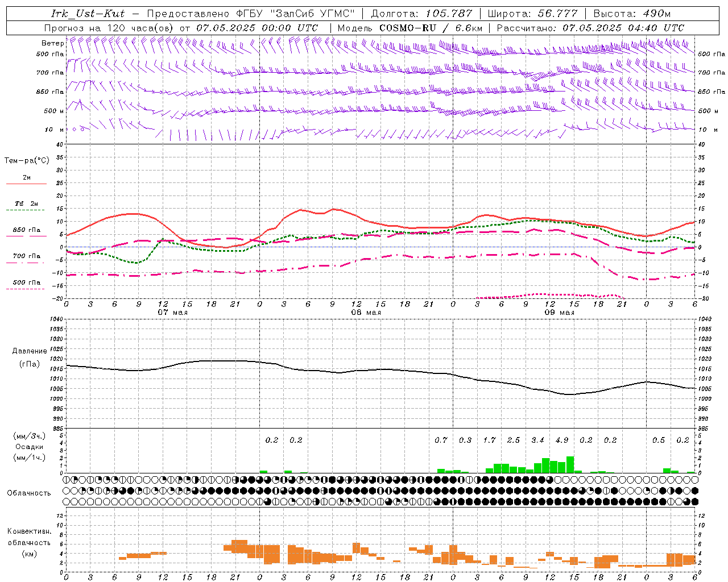The height and width of the screenshot is (582, 728).
Task: Click the precipitation value "0.5"
Action: [659, 440]
